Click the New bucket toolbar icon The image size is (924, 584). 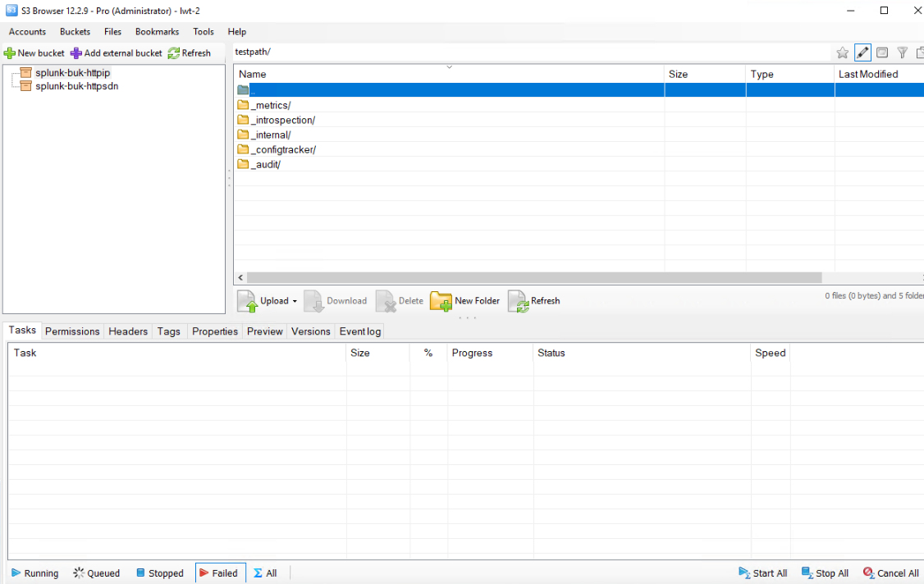[10, 53]
